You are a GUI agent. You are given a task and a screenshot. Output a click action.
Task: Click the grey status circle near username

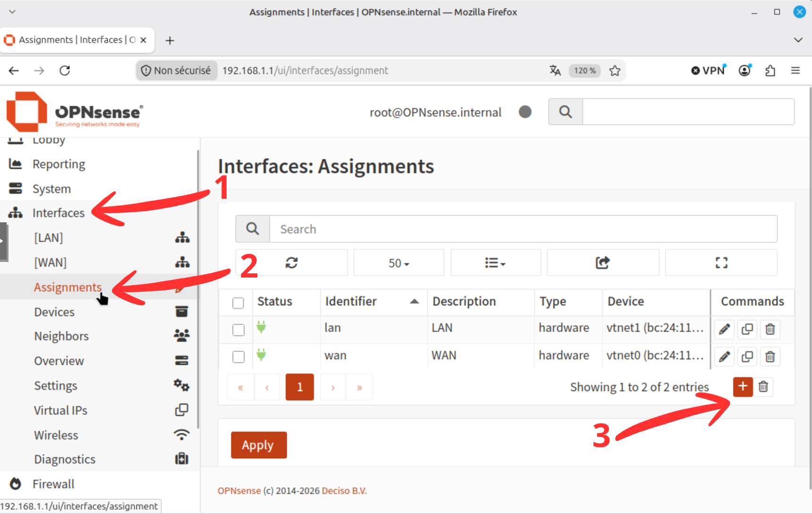[525, 112]
